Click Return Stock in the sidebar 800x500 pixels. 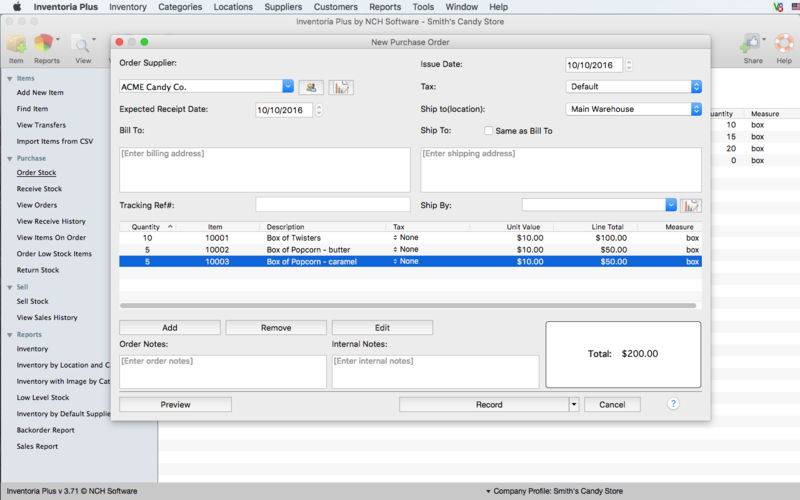[x=38, y=270]
